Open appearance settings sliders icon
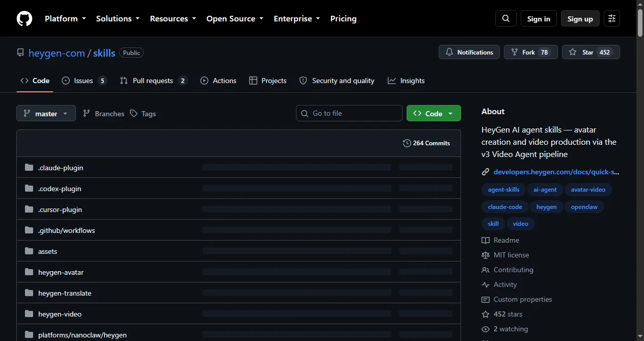Image resolution: width=644 pixels, height=341 pixels. coord(612,18)
